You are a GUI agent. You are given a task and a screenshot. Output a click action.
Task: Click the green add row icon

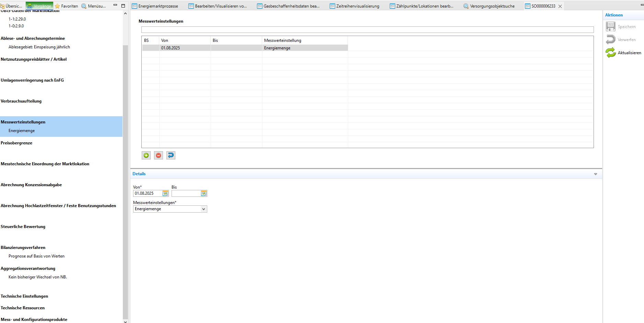[x=146, y=155]
